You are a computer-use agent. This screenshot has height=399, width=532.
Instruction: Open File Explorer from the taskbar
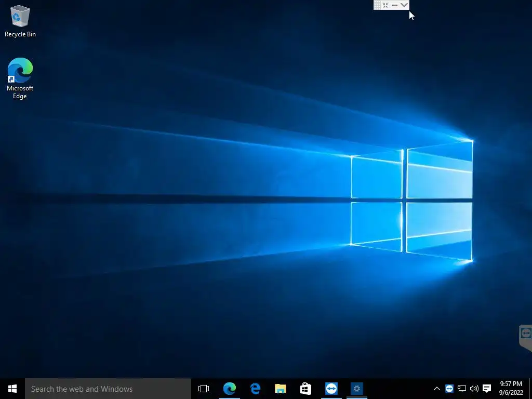tap(280, 389)
